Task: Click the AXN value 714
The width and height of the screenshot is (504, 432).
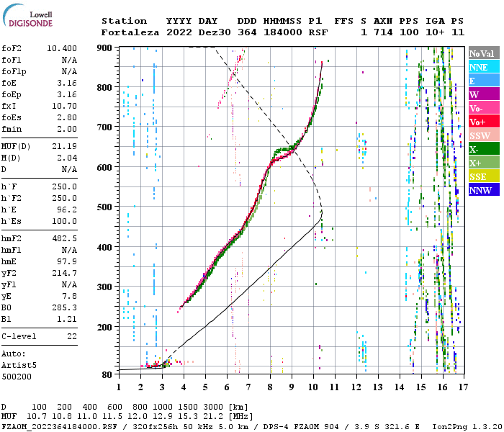Action: pos(383,32)
